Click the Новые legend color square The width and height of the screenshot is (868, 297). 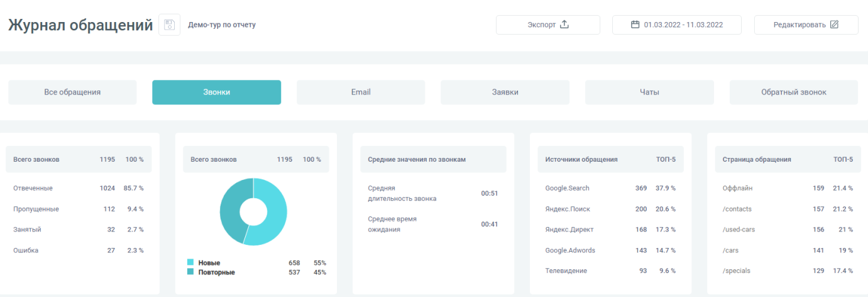[190, 262]
